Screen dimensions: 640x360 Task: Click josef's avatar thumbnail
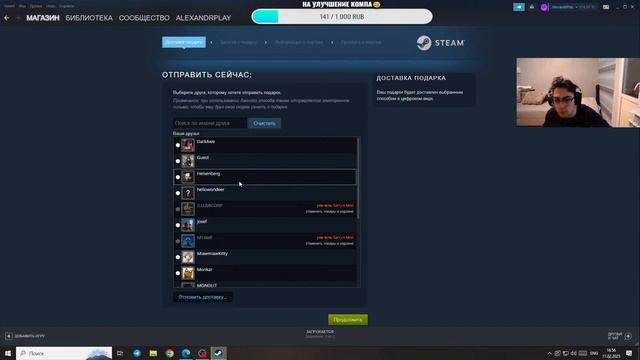pos(188,225)
